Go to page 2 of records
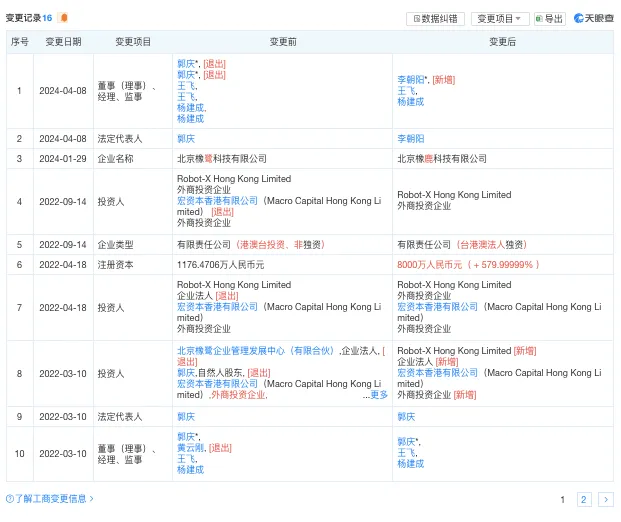 (584, 499)
